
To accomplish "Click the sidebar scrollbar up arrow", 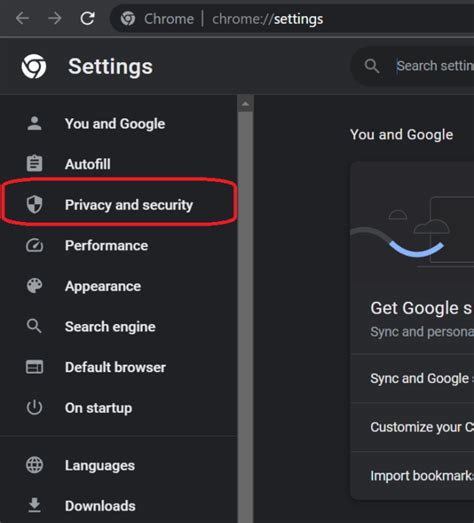I will 246,104.
